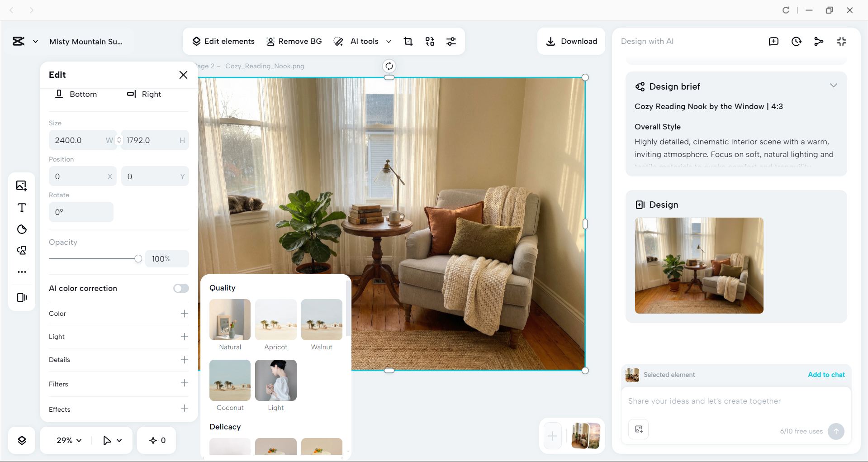Open more tools ellipsis in sidebar
868x462 pixels.
pos(22,272)
